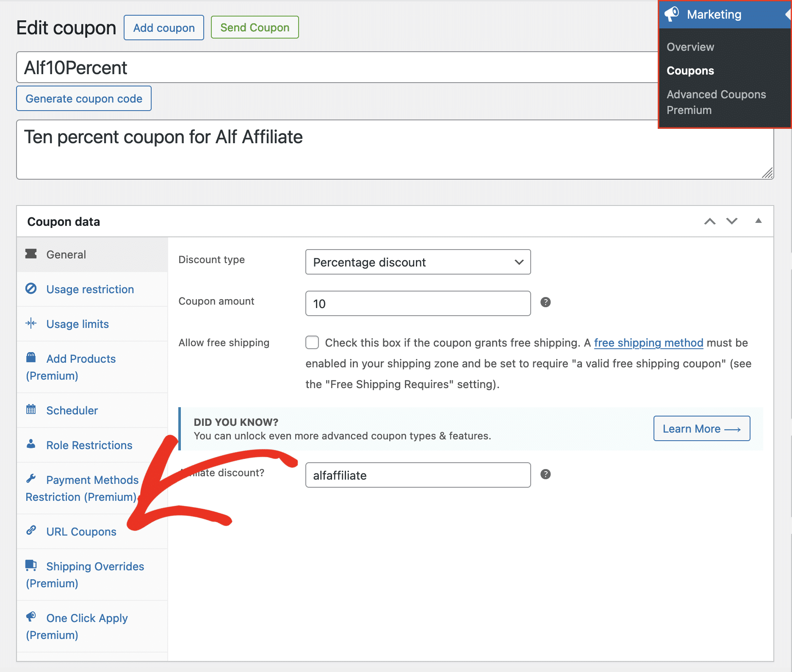Open Advanced Coupons Premium menu item

pos(716,102)
